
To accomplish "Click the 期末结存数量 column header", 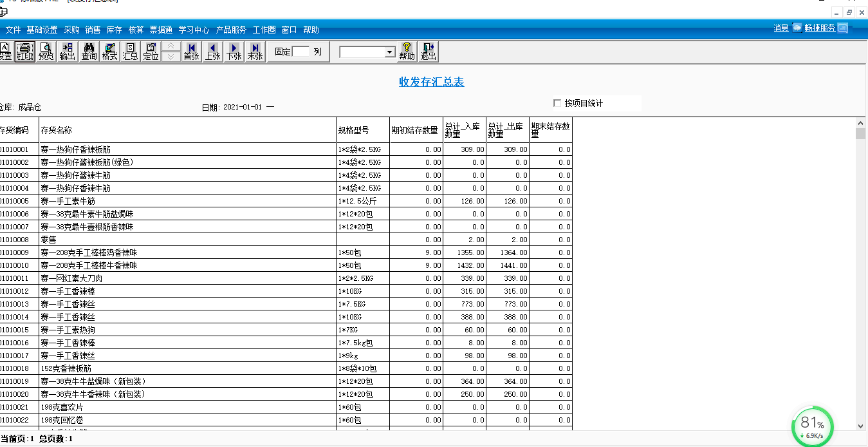I will (x=551, y=130).
